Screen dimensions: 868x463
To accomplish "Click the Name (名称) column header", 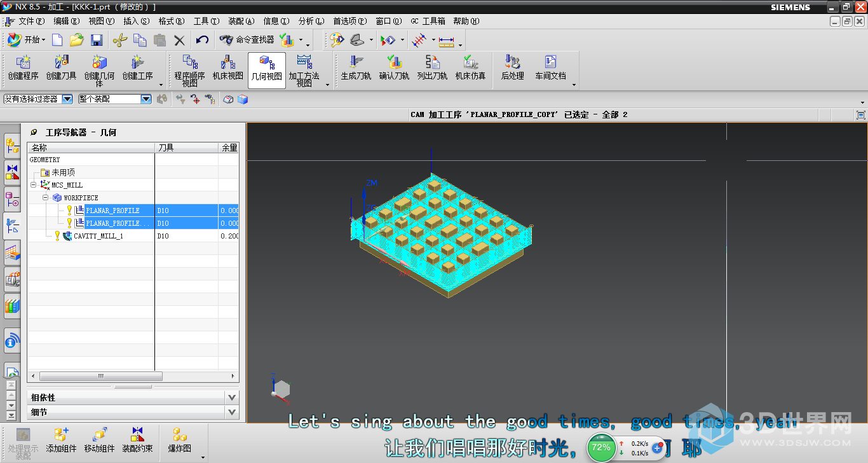I will click(91, 148).
